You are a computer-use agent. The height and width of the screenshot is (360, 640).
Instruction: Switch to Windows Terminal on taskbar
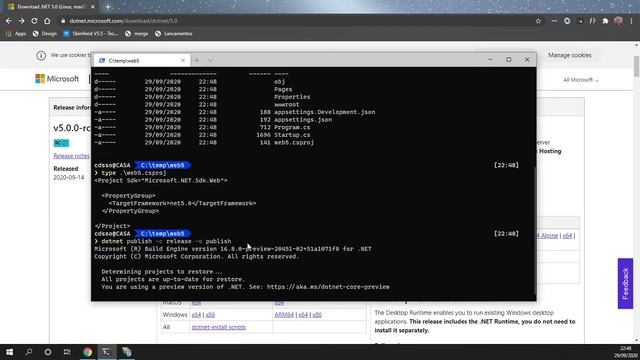107,352
